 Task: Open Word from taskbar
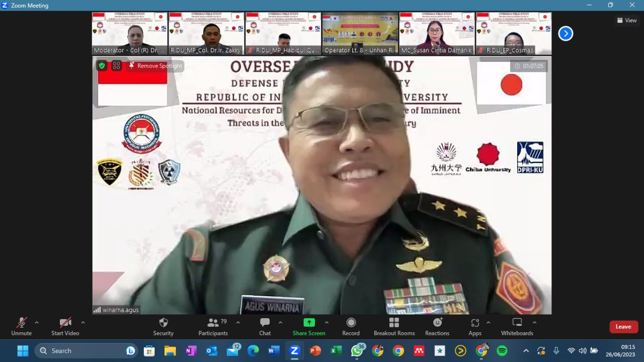click(274, 350)
